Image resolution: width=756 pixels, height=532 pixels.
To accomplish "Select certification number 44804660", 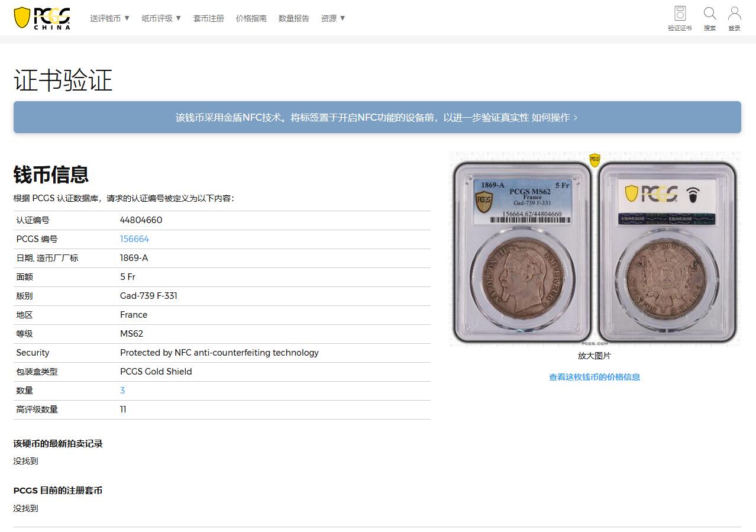I will (x=141, y=220).
